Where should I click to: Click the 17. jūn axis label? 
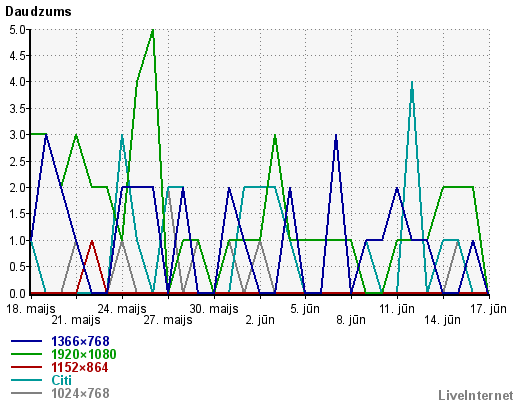[489, 309]
